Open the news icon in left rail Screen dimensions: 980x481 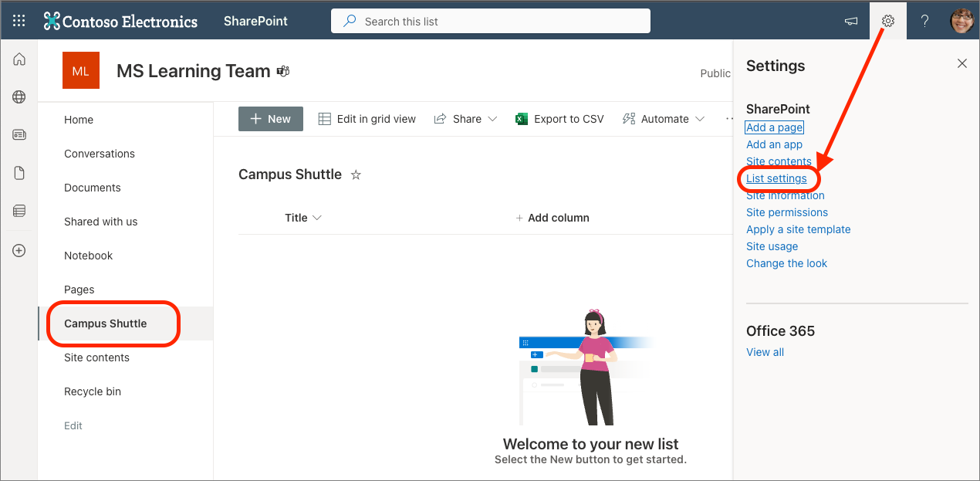[x=19, y=135]
